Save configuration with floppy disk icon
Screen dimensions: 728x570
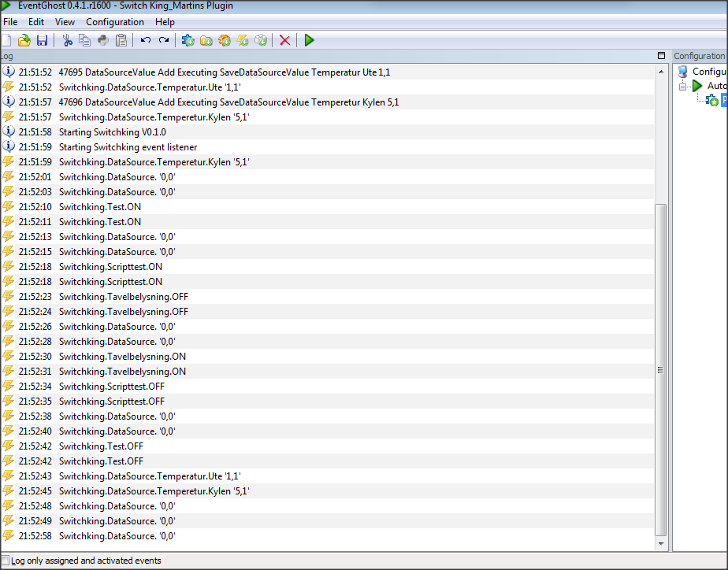(43, 40)
